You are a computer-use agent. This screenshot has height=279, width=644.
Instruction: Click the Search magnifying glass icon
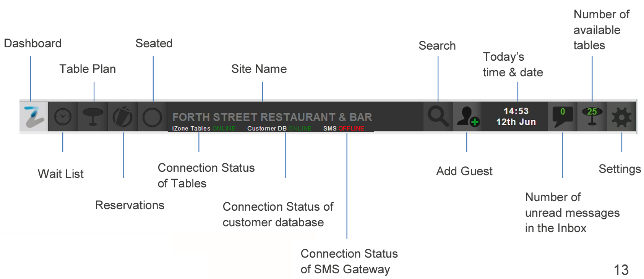click(x=438, y=116)
